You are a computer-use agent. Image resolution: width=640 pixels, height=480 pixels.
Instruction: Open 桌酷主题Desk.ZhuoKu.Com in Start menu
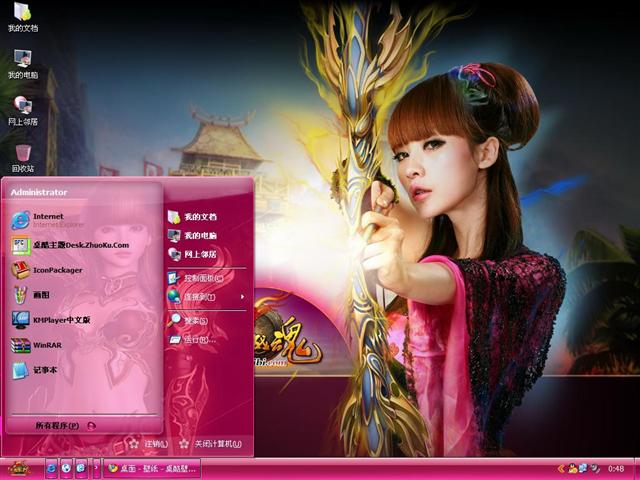[x=70, y=245]
